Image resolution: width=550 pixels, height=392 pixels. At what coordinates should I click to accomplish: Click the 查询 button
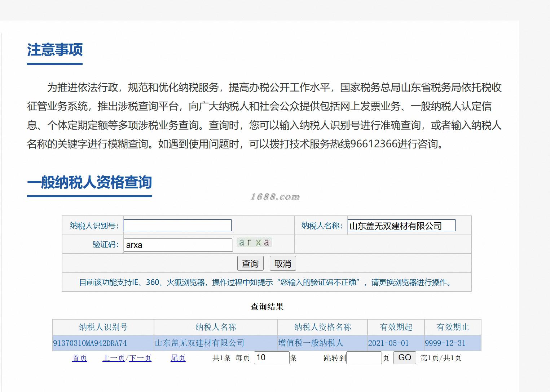(250, 263)
